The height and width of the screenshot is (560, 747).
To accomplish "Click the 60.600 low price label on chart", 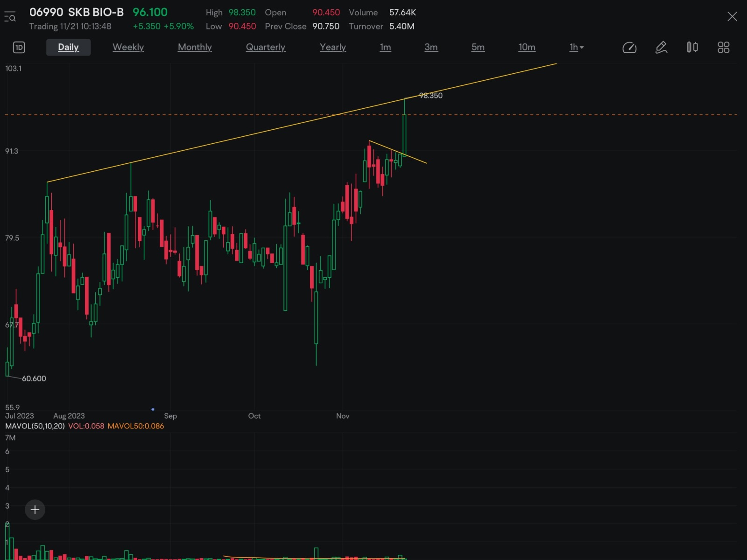I will click(34, 378).
